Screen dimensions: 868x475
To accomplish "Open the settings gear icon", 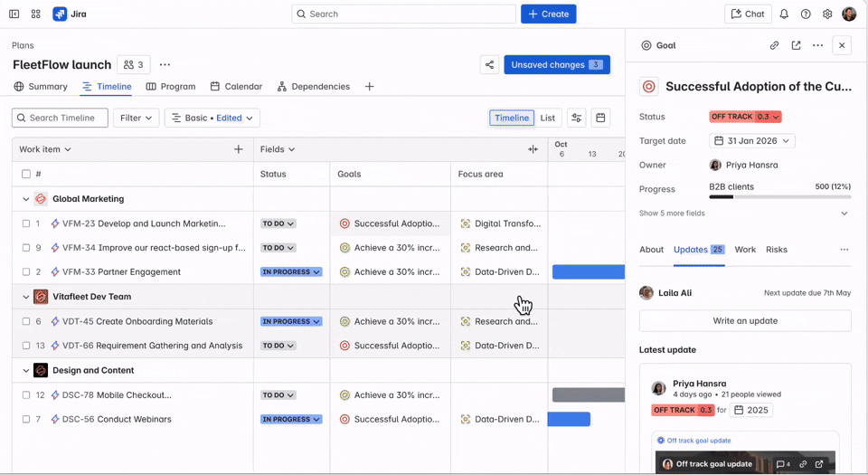I will coord(827,14).
